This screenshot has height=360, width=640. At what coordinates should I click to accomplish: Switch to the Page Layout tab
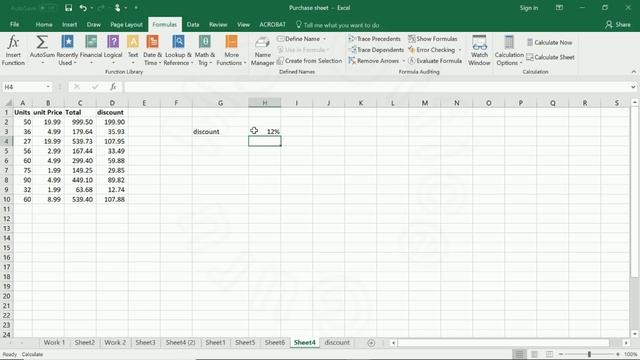[x=126, y=24]
